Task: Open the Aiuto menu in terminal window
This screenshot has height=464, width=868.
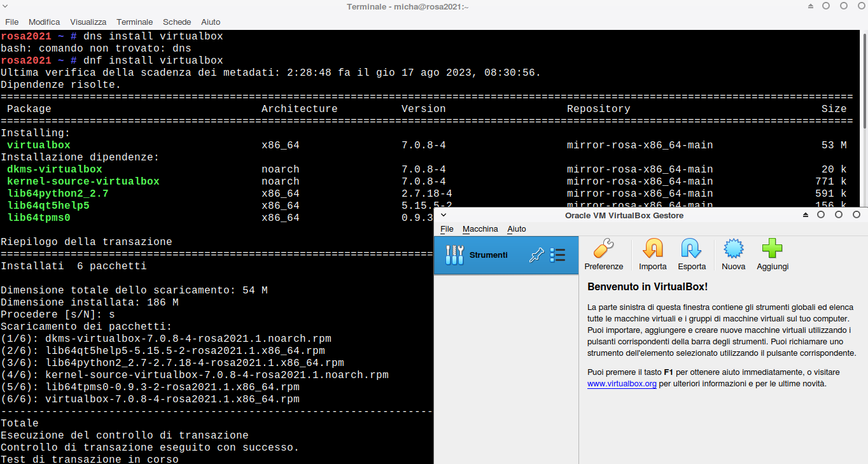Action: tap(211, 22)
